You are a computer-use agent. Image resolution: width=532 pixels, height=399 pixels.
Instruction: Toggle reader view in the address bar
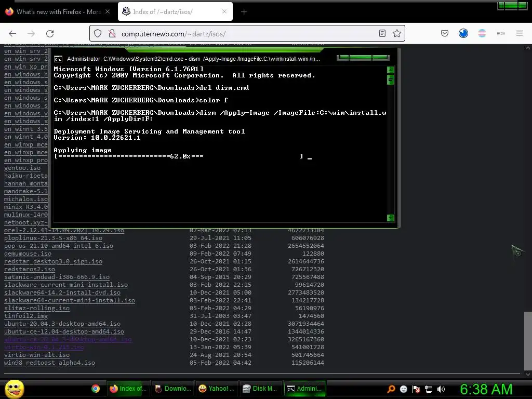pos(382,33)
